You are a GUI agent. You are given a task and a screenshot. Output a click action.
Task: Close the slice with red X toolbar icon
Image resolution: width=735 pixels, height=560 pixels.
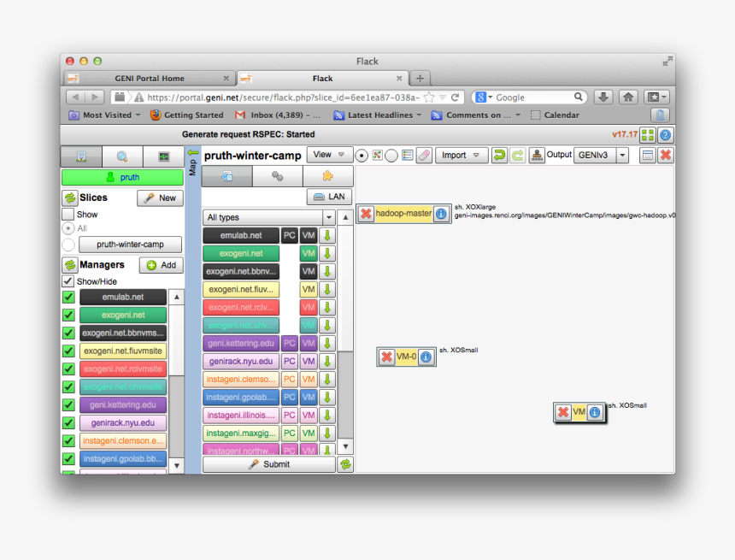[666, 155]
